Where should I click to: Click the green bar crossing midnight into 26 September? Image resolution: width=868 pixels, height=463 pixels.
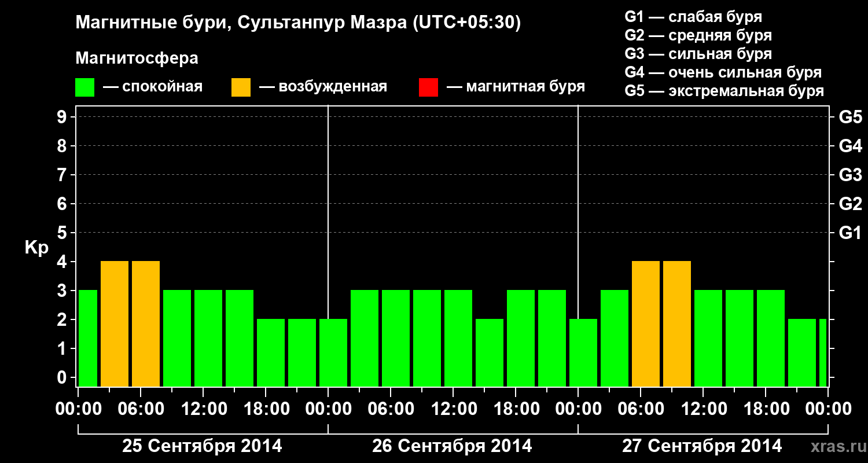[333, 353]
